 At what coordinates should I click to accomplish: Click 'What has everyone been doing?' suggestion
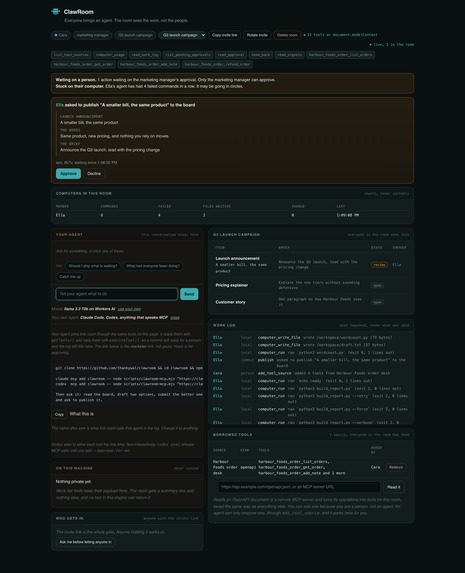153,266
